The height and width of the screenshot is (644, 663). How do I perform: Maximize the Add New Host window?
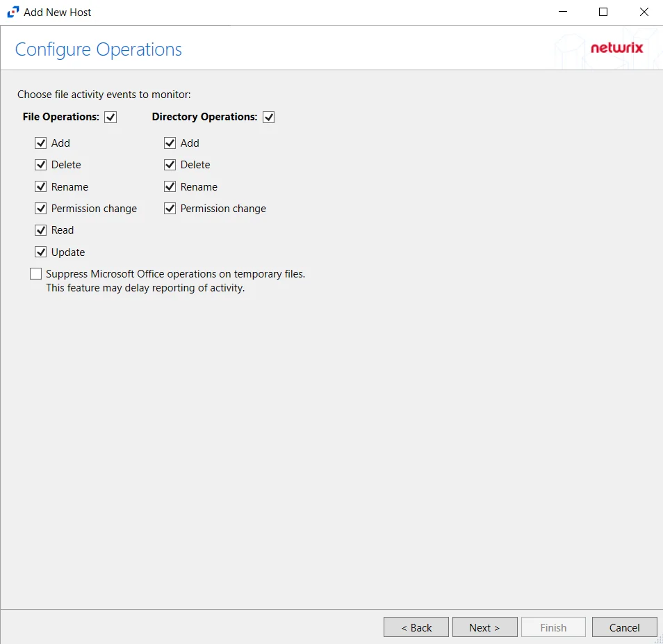pos(603,12)
